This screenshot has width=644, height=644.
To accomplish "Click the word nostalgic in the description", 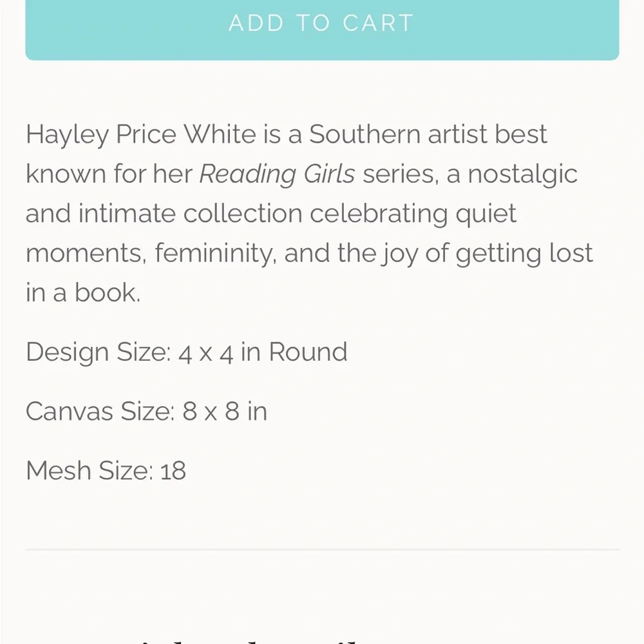I will 522,175.
